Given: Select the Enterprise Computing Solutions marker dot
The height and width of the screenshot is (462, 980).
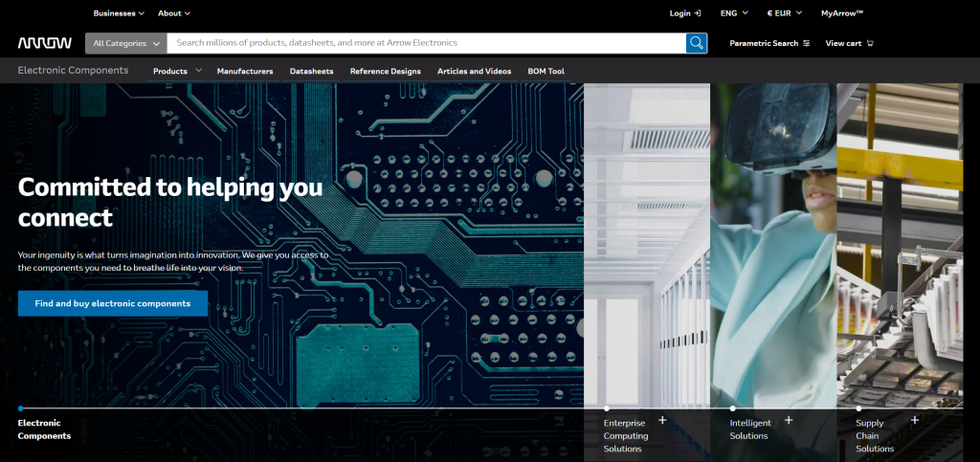Looking at the screenshot, I should (606, 408).
